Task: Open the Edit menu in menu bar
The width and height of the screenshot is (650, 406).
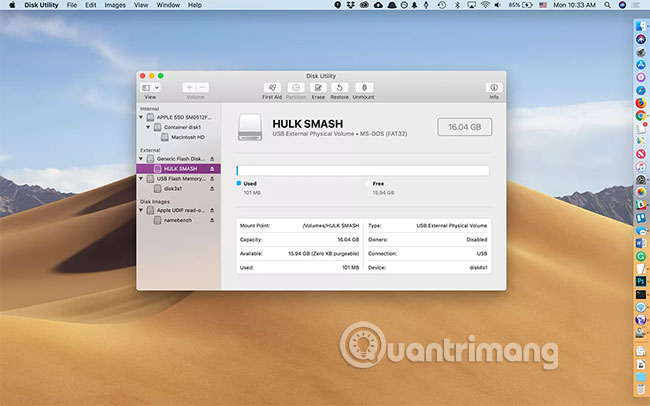Action: click(x=91, y=5)
